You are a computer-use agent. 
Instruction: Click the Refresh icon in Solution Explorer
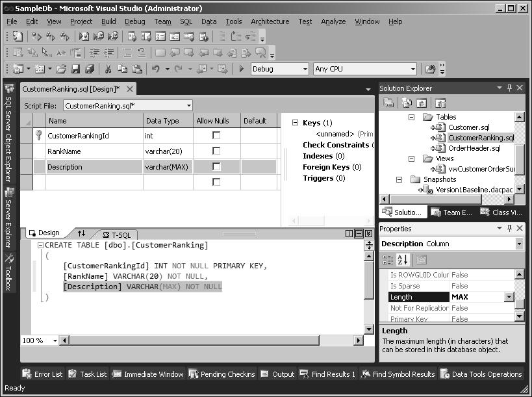422,103
